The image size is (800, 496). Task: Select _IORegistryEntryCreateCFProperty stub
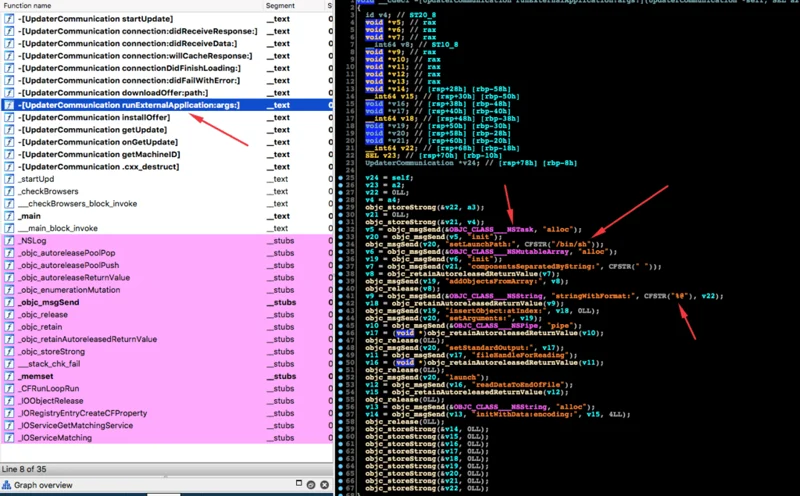coord(82,413)
